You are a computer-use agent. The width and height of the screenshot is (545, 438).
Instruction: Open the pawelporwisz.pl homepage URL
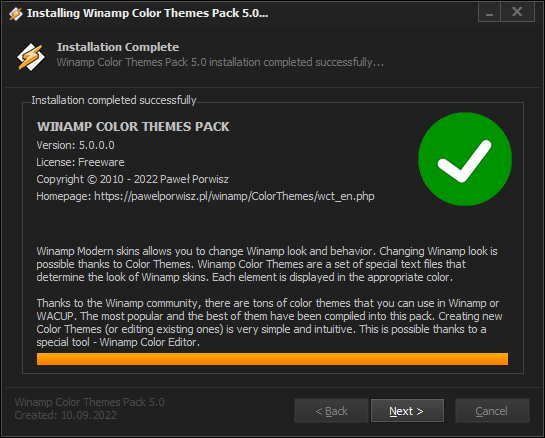(234, 196)
